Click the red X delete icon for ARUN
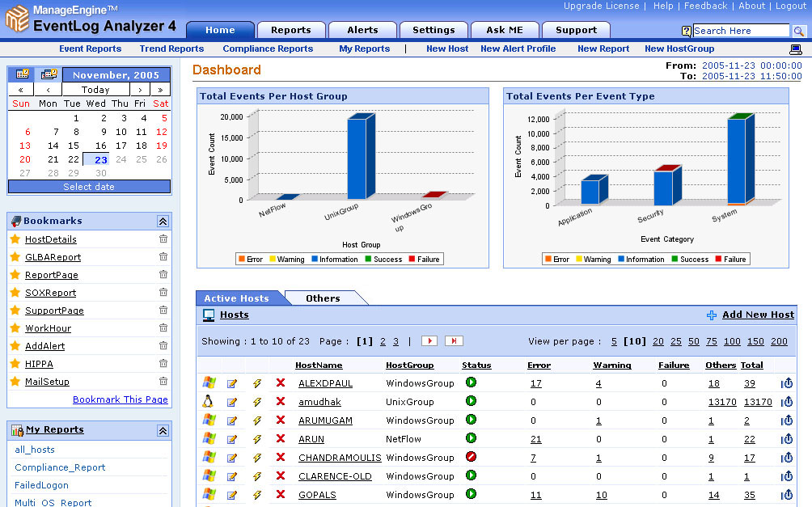Viewport: 812px width, 507px height. [x=281, y=439]
